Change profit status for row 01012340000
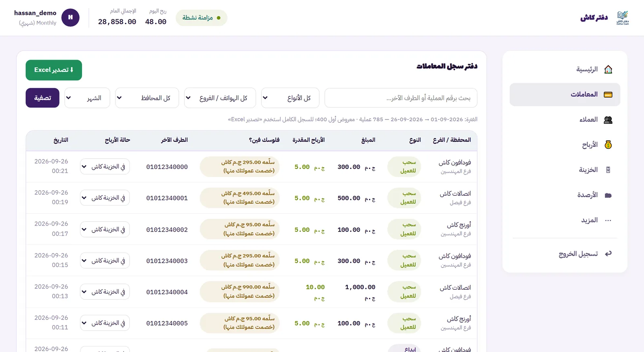644x352 pixels. (105, 167)
